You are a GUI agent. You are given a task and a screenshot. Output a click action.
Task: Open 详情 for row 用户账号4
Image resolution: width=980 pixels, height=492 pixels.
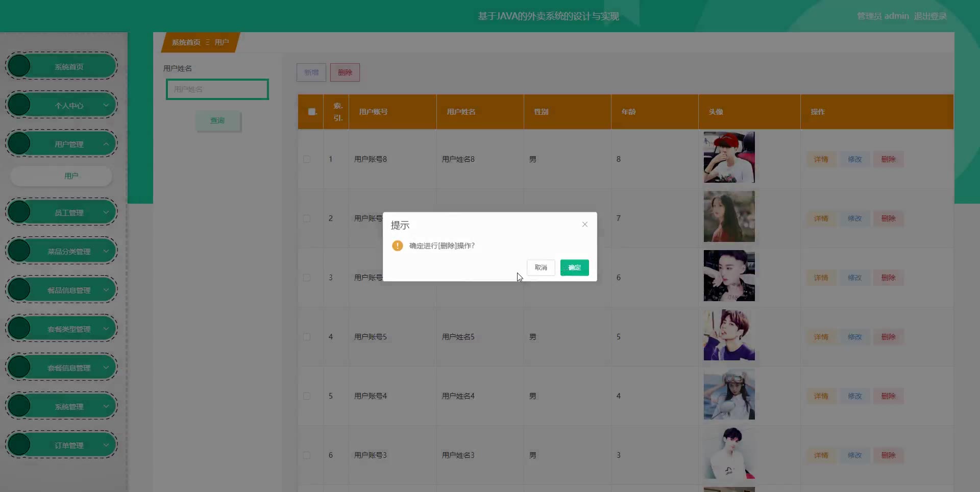(x=821, y=396)
